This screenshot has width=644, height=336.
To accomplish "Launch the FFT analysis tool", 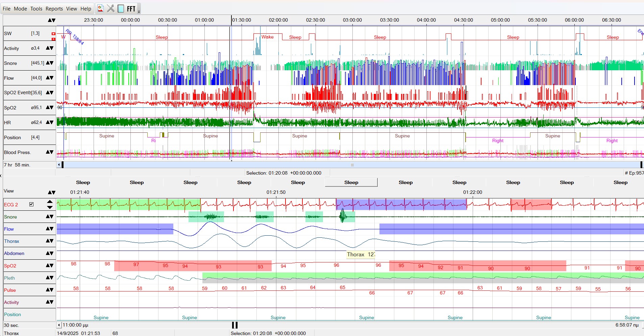I will pyautogui.click(x=131, y=9).
